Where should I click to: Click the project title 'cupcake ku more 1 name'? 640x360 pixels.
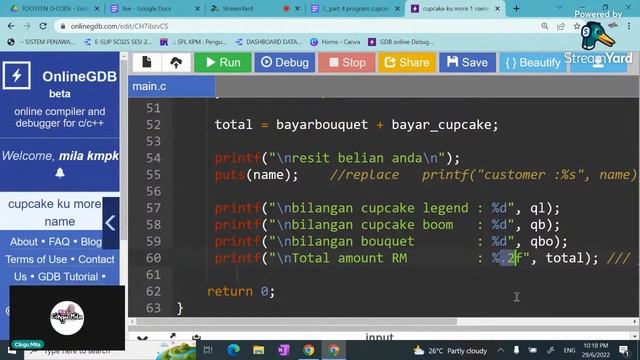[x=54, y=212]
